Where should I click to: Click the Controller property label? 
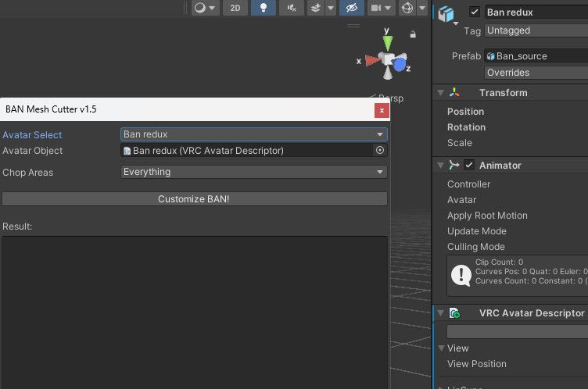pos(468,184)
